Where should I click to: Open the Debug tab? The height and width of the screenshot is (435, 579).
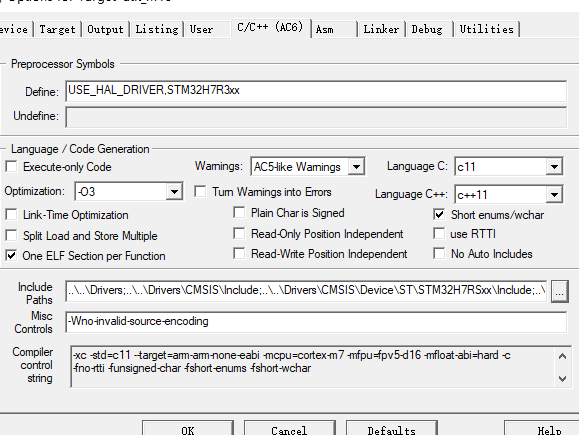pos(427,29)
